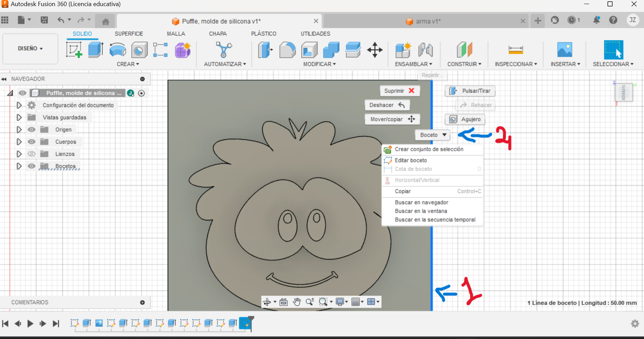Select the New Component icon in ENSAMBLAR

(403, 50)
